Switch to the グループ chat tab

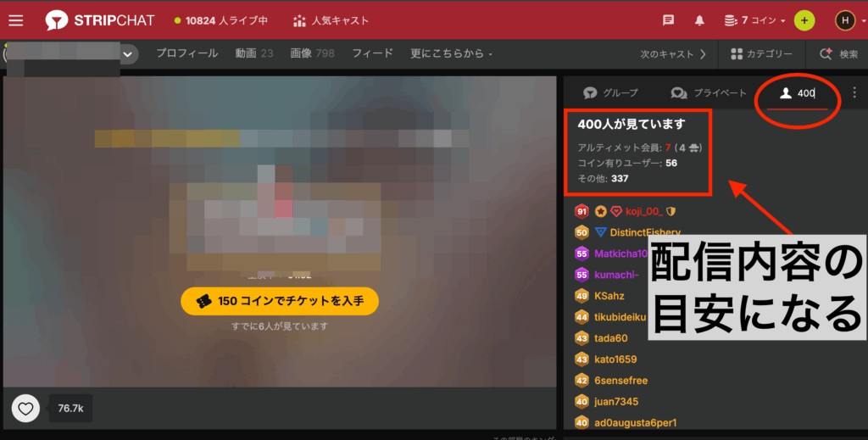[x=611, y=92]
